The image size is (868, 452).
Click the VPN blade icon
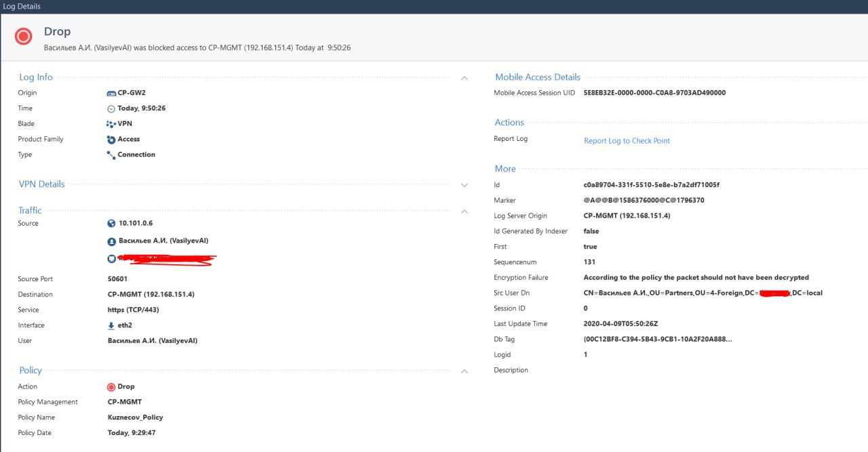pyautogui.click(x=111, y=124)
